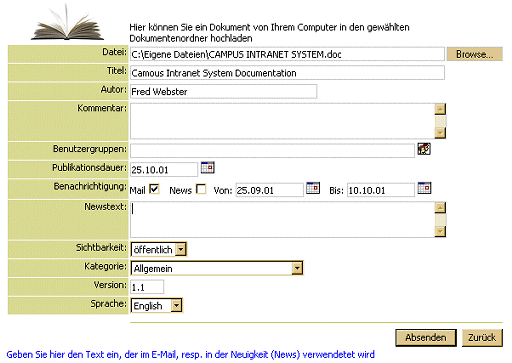Image resolution: width=512 pixels, height=363 pixels.
Task: Click the Browse... file button
Action: 474,54
